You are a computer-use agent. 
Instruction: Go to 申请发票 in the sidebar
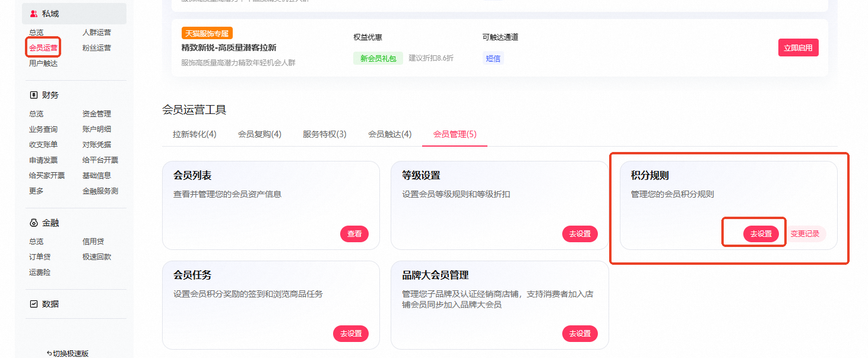(43, 160)
